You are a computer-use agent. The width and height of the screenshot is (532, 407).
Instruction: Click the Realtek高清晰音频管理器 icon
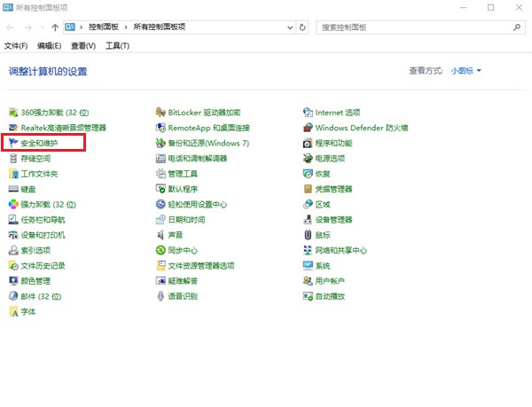(13, 128)
